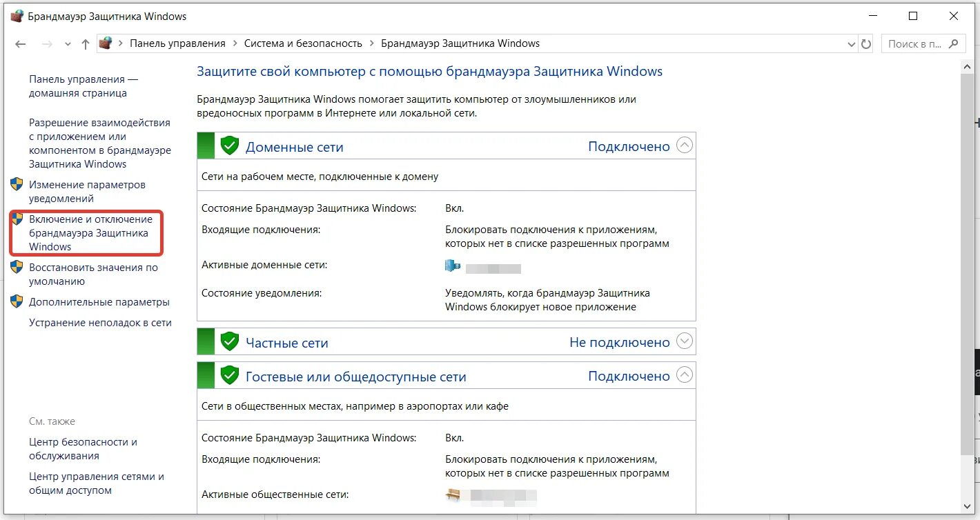Click the 'Защитите свой компьютер' page title
The width and height of the screenshot is (980, 520).
pos(429,71)
